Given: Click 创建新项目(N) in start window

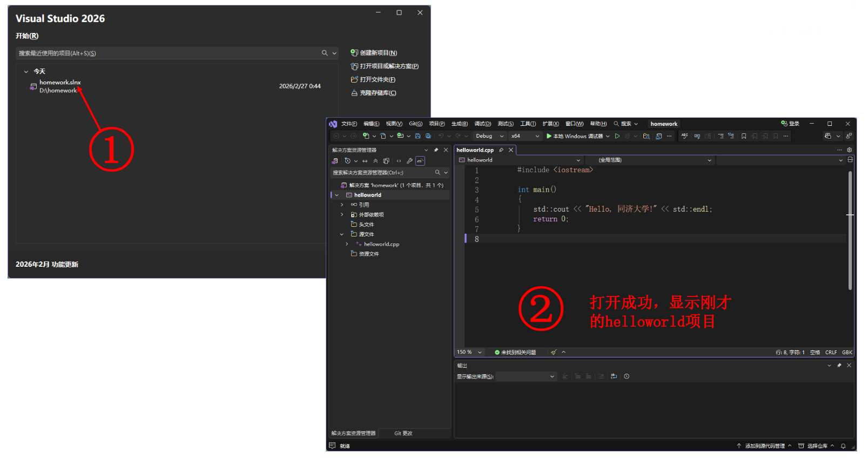Looking at the screenshot, I should tap(378, 53).
